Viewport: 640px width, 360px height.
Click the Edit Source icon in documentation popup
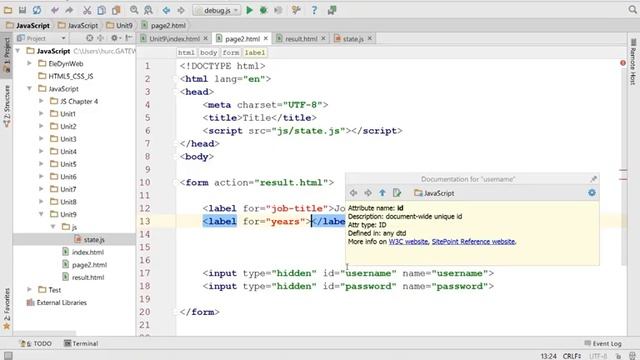pos(397,193)
